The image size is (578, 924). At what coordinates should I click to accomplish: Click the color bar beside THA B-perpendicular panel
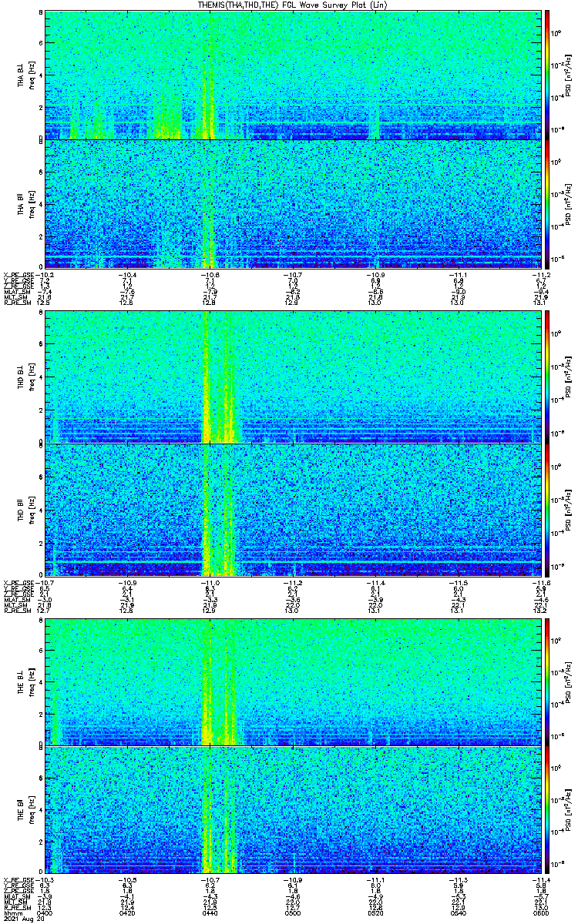tap(547, 74)
